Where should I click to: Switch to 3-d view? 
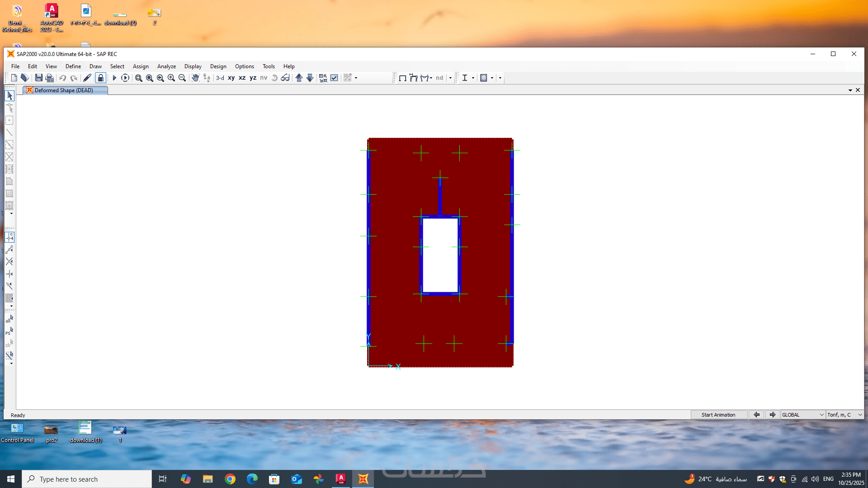click(x=220, y=78)
